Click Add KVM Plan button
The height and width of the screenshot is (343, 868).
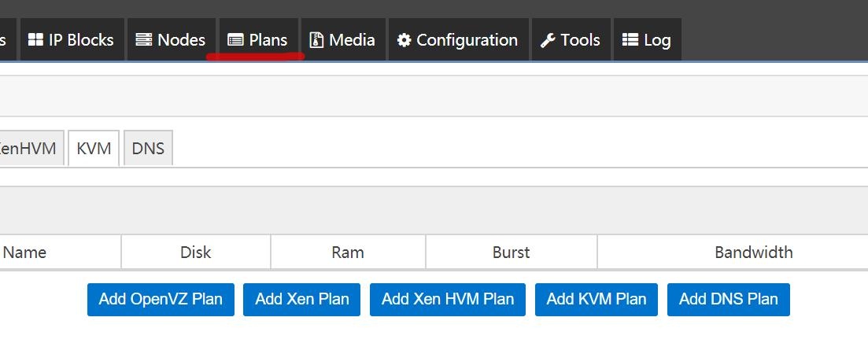597,299
